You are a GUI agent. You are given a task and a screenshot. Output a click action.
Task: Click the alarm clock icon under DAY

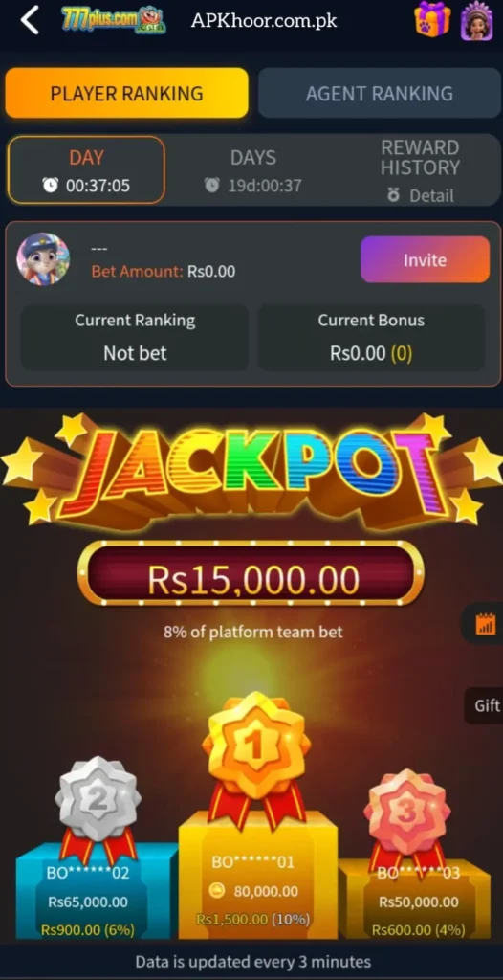click(x=50, y=186)
